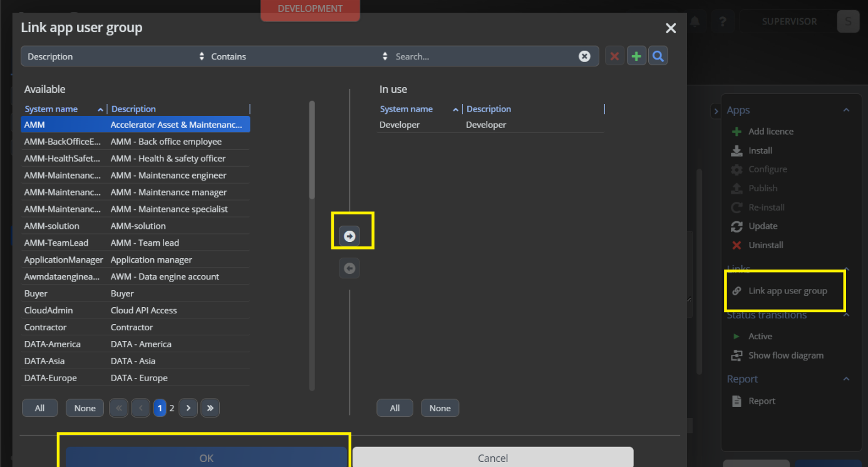Toggle the side panel collapse arrow beside Apps

pyautogui.click(x=716, y=111)
